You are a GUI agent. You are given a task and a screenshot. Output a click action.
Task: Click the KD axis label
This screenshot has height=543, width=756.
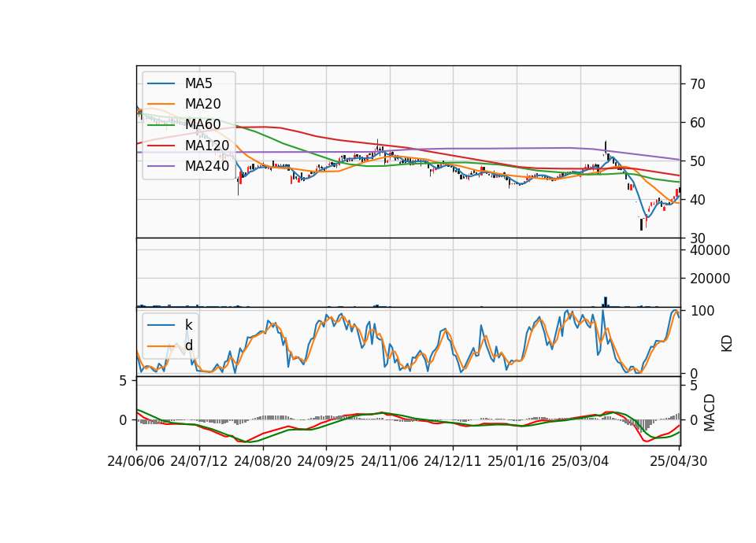727,344
